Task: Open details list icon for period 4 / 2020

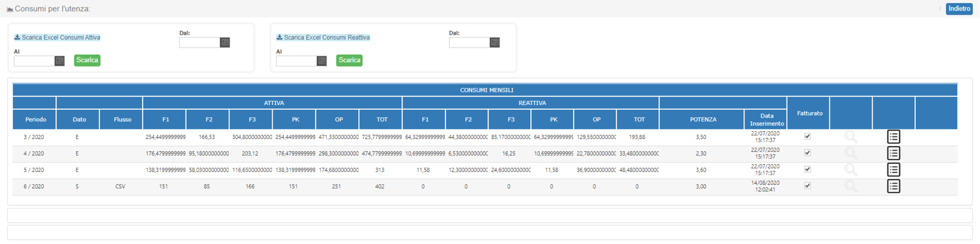Action: click(893, 153)
